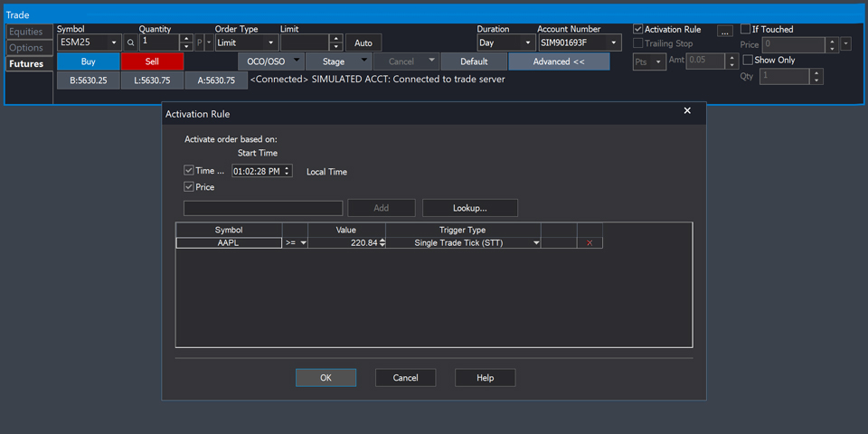Screen dimensions: 868x434
Task: Click the bid price B:5630.25 button
Action: (x=89, y=80)
